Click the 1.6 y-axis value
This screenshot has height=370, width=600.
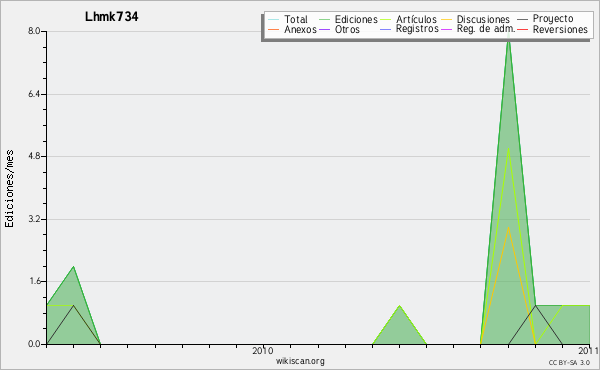pyautogui.click(x=34, y=281)
